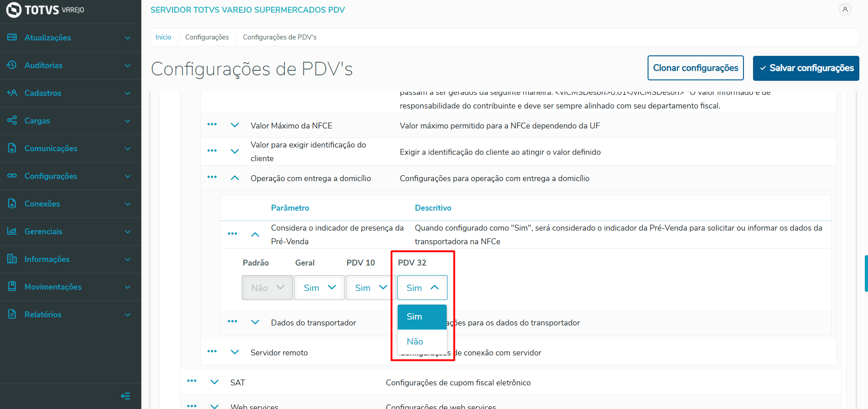Select Não in the PDV 32 list
868x409 pixels.
point(422,342)
